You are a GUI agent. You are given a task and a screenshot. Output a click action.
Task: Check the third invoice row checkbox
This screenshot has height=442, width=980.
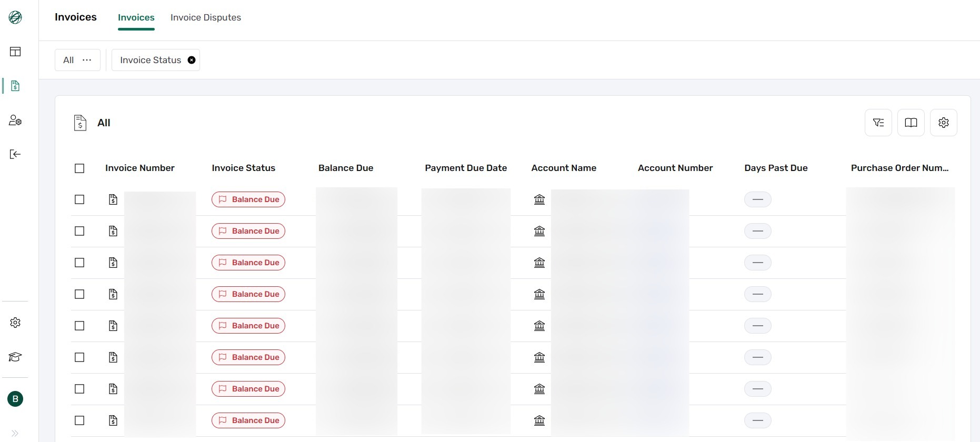pos(79,263)
